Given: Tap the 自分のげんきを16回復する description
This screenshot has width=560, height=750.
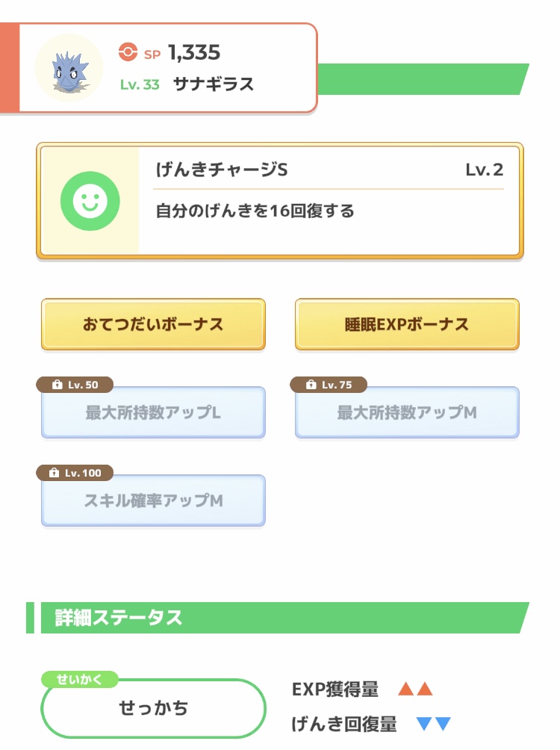Looking at the screenshot, I should [x=255, y=211].
